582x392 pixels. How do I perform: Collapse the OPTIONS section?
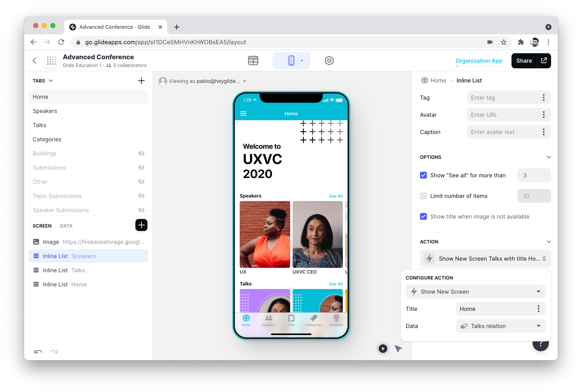[549, 157]
